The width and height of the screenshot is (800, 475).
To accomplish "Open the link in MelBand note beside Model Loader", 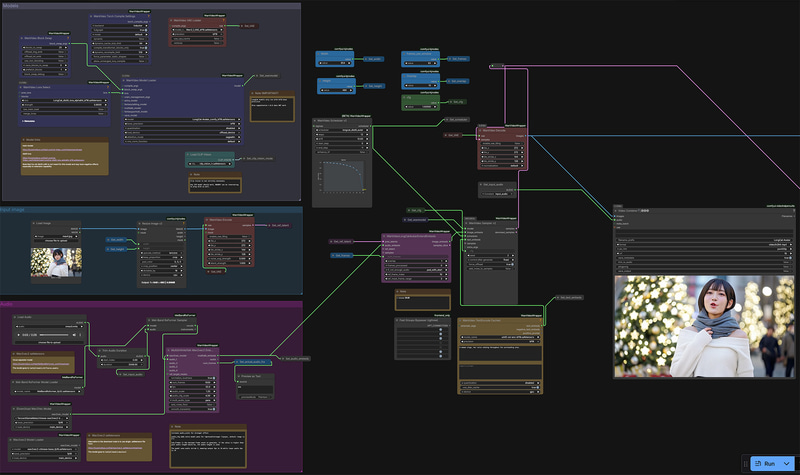I will (40, 364).
